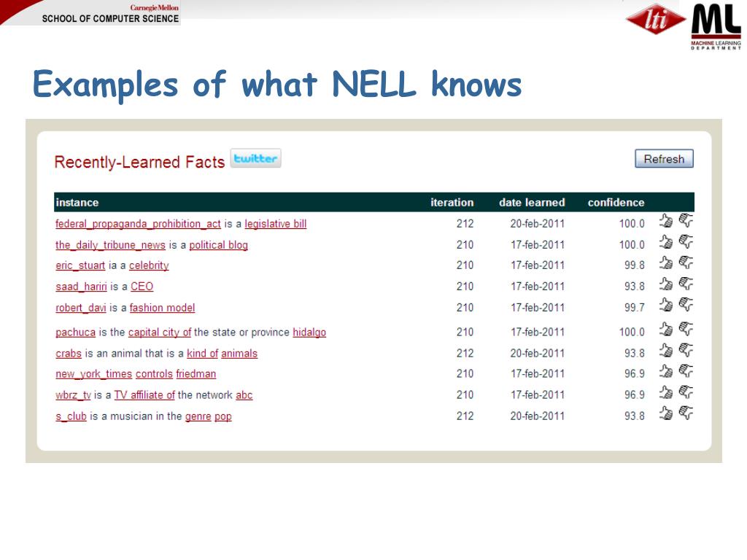Image resolution: width=747 pixels, height=560 pixels.
Task: Thumbs up the new_york_times controls friedman fact
Action: tap(666, 371)
